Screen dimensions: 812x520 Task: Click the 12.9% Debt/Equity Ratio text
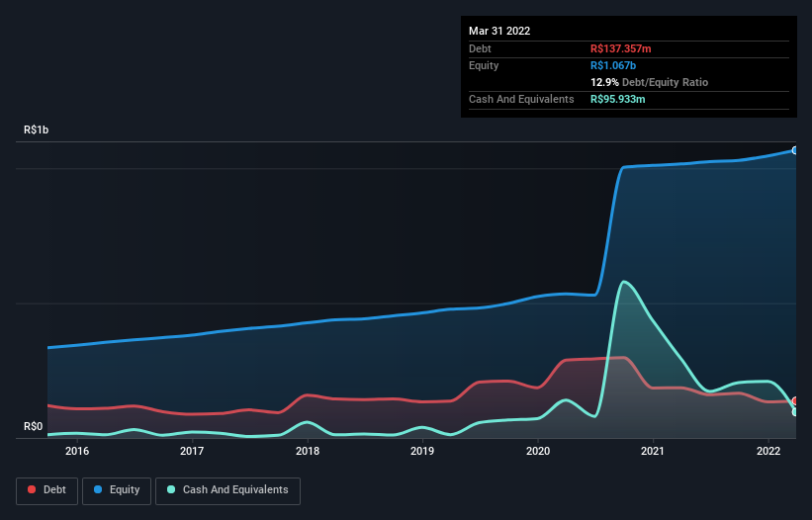pyautogui.click(x=650, y=82)
